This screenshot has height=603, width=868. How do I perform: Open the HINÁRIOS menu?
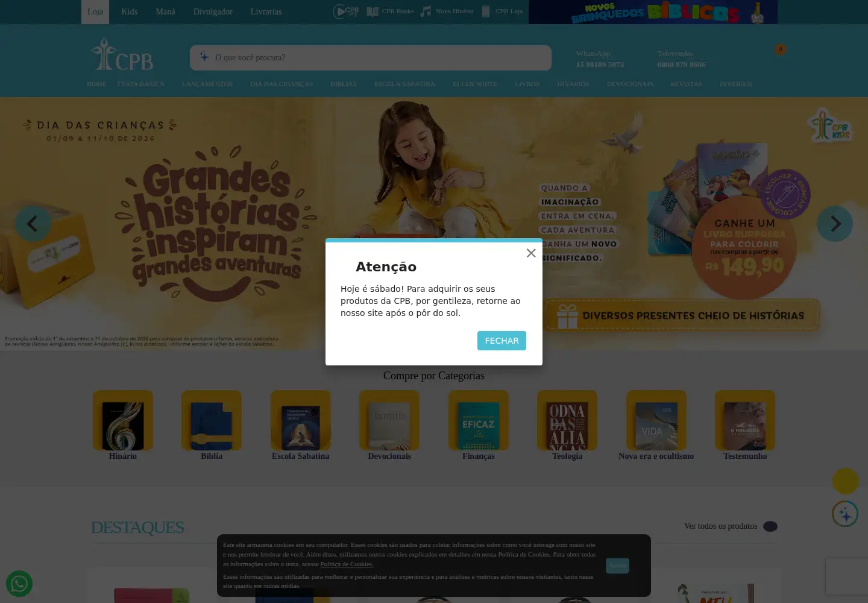[x=573, y=84]
